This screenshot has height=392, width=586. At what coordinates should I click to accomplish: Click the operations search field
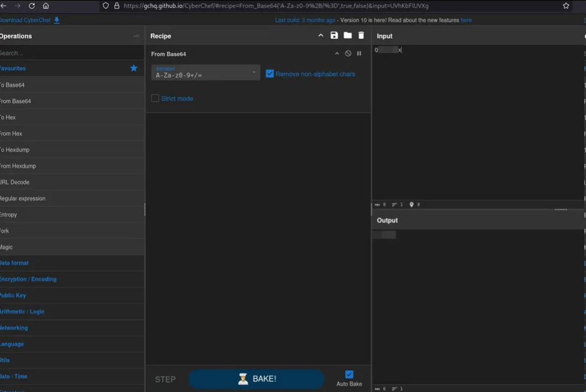pos(69,53)
